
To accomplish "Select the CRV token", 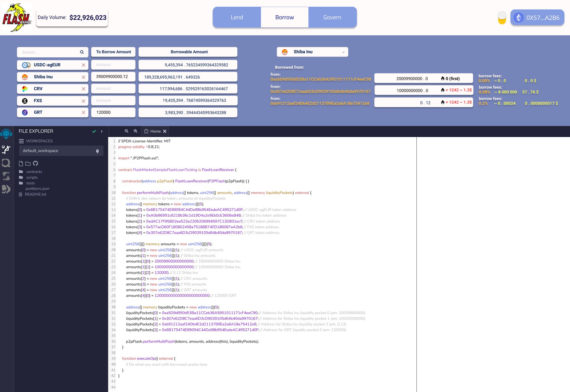I will click(x=53, y=89).
